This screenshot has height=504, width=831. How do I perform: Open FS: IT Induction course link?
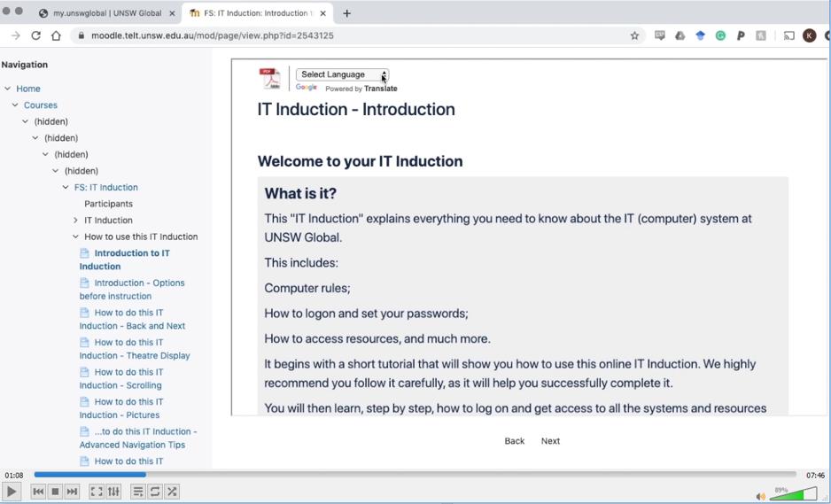pos(106,187)
